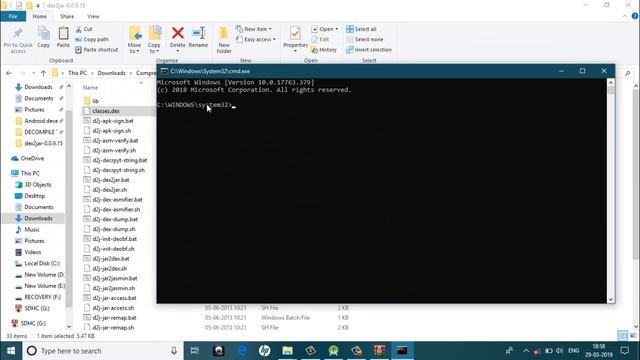This screenshot has width=640, height=360.
Task: Click inside the command prompt input line
Action: (x=234, y=105)
